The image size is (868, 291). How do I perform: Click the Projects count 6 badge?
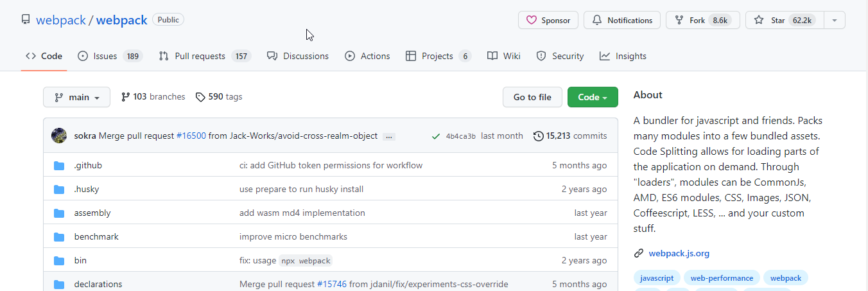tap(465, 56)
